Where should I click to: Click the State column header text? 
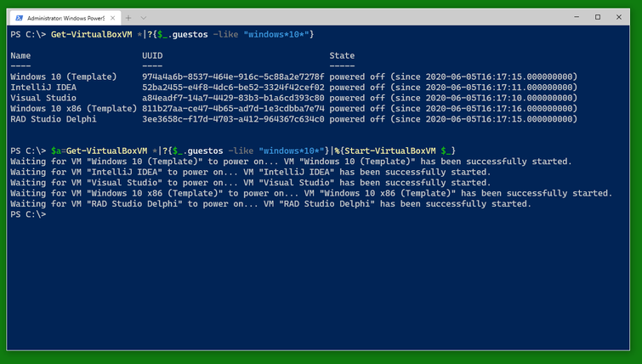[342, 55]
